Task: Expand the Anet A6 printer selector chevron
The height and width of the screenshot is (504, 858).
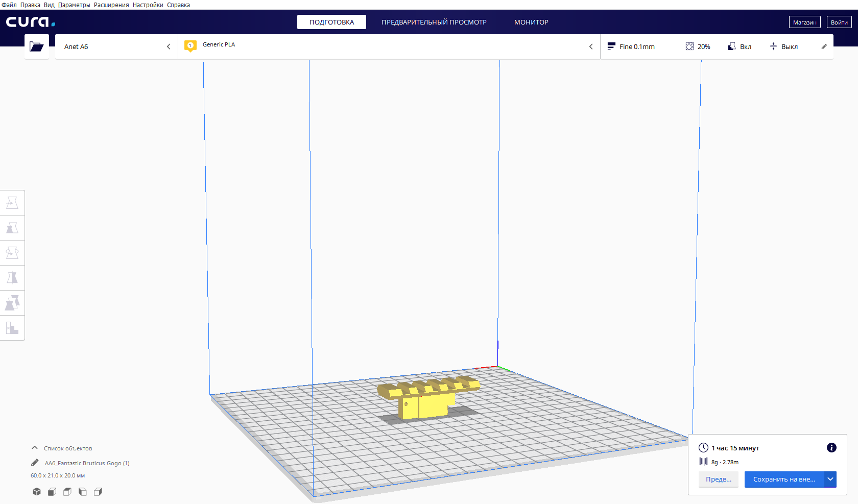Action: tap(169, 46)
